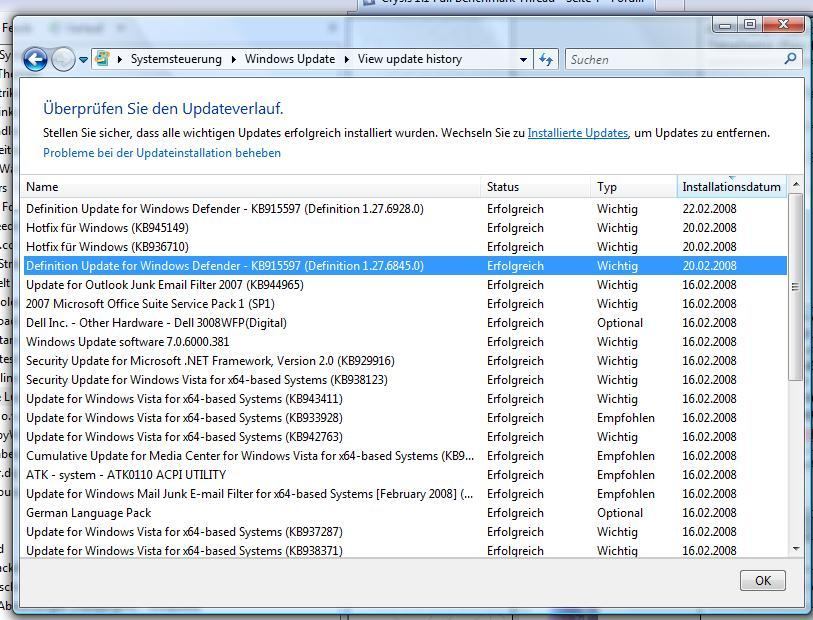
Task: Click the scrollbar down arrow of the list
Action: pyautogui.click(x=796, y=548)
